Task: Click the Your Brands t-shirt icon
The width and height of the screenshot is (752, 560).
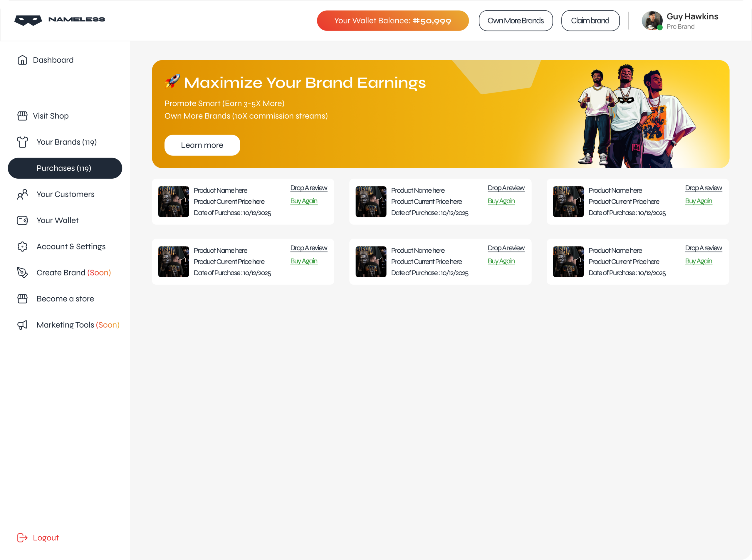Action: coord(22,142)
